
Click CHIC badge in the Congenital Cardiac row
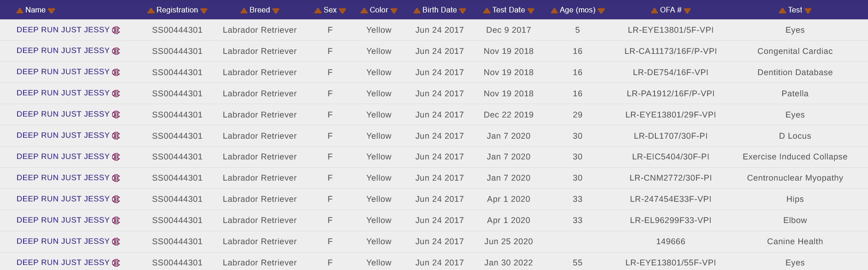coord(116,51)
